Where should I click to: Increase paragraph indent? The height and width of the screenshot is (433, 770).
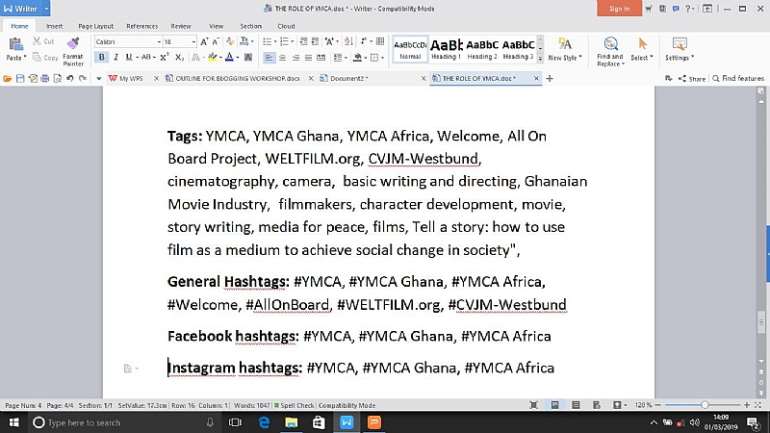[x=315, y=42]
